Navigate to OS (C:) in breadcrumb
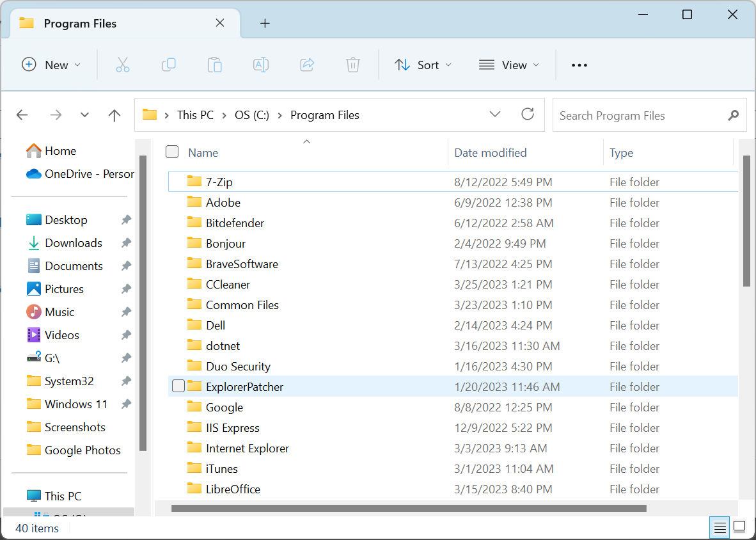 [251, 115]
